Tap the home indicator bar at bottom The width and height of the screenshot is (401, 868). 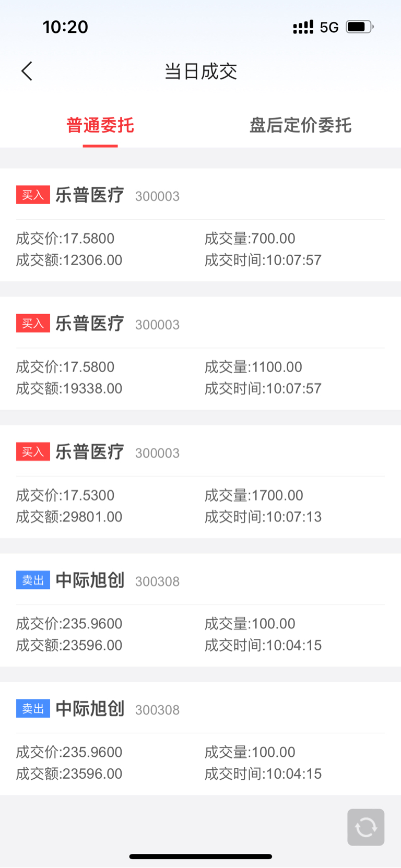pos(200,857)
